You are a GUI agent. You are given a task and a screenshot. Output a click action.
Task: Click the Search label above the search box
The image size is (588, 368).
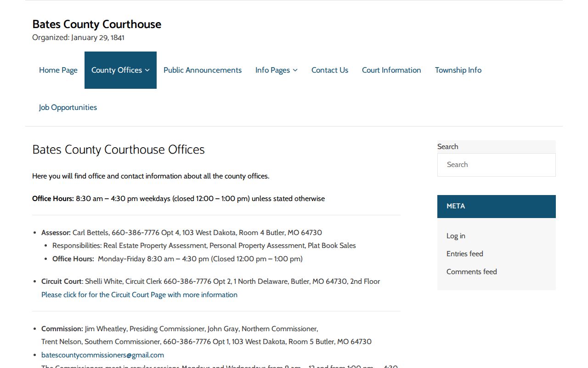448,147
